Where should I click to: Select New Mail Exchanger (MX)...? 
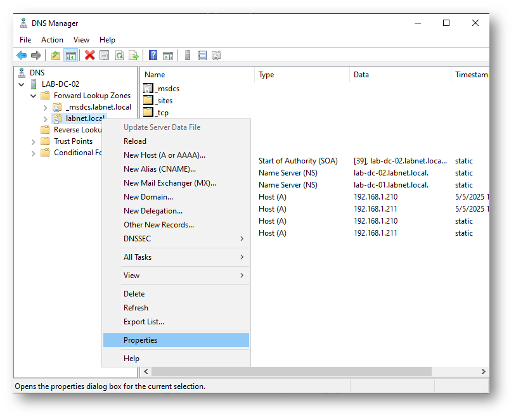click(176, 183)
